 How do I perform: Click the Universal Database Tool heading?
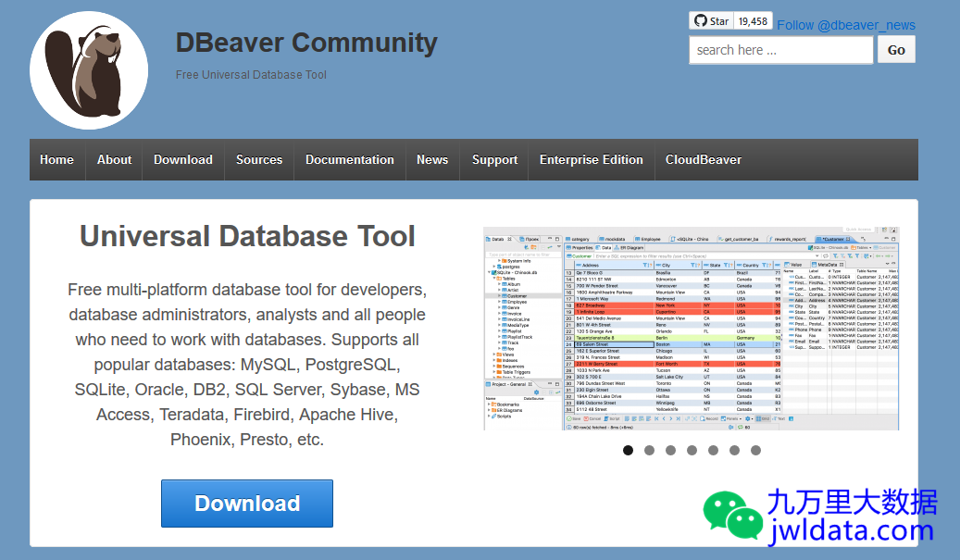(247, 236)
